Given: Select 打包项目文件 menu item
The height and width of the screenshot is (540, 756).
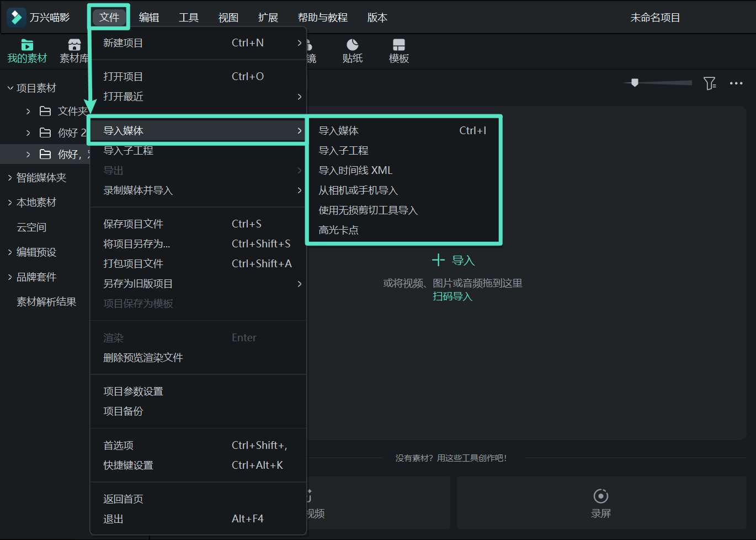Looking at the screenshot, I should tap(198, 264).
